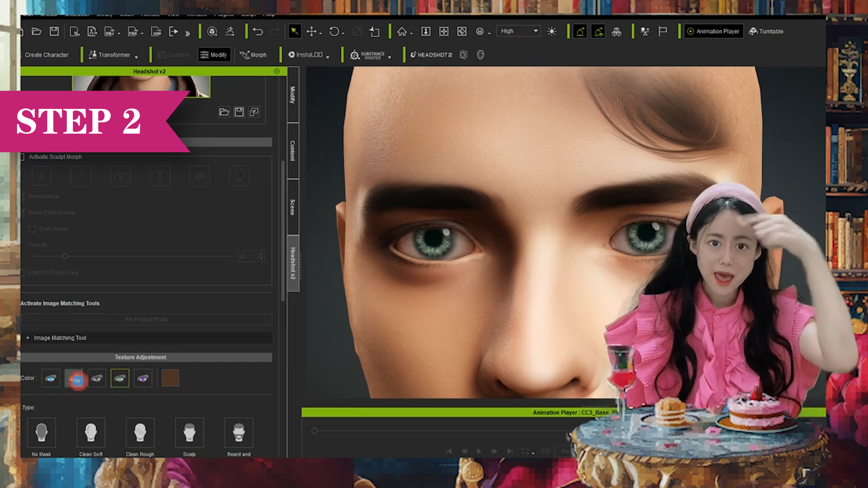
Task: Save project using the floppy disk icon
Action: point(54,32)
